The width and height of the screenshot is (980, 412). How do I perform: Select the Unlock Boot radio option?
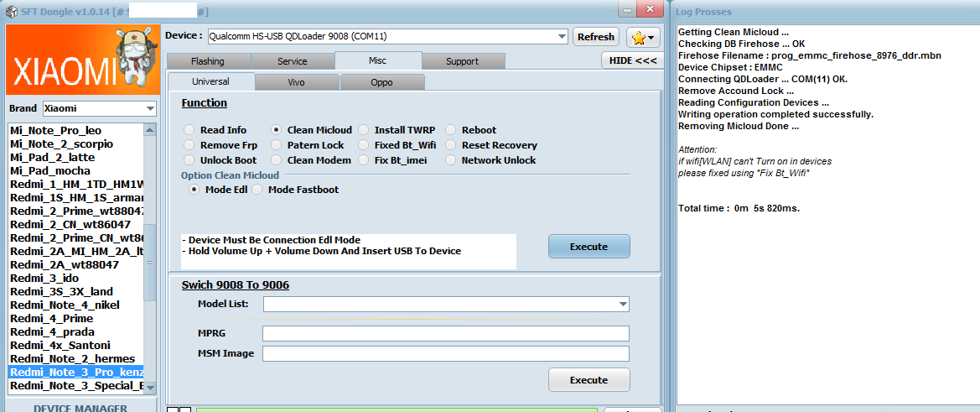point(189,160)
